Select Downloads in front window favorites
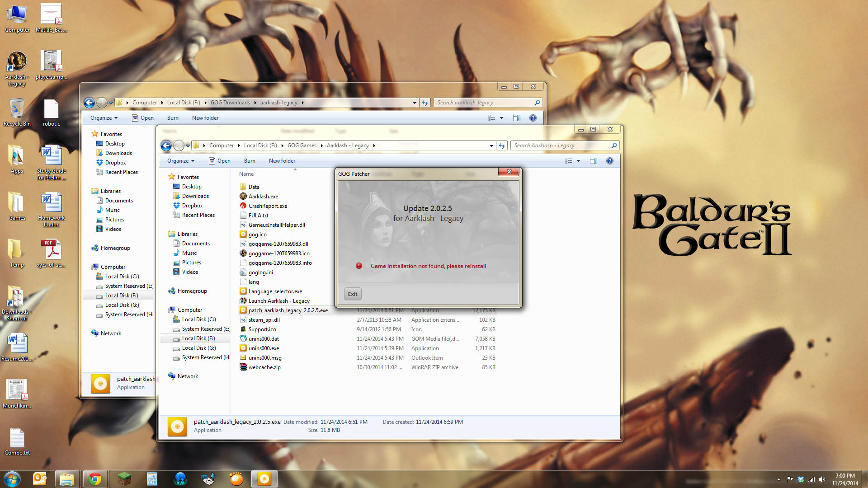Screen dimensions: 868x488 click(195, 196)
